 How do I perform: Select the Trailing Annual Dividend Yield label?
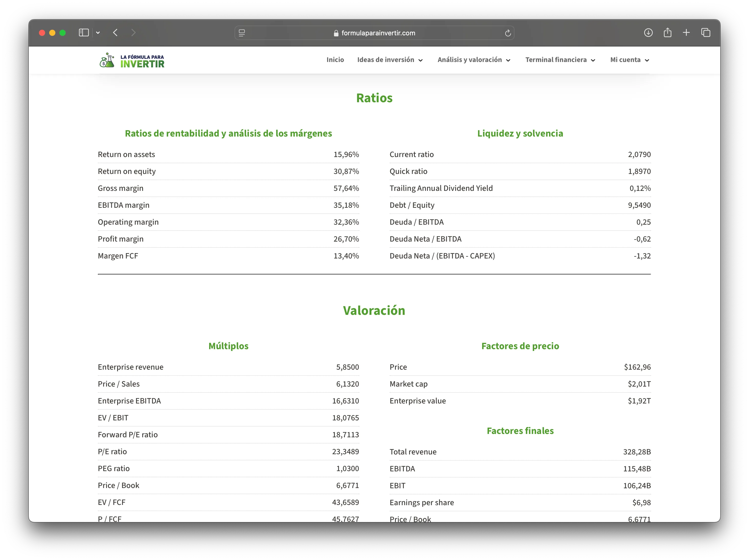click(441, 188)
